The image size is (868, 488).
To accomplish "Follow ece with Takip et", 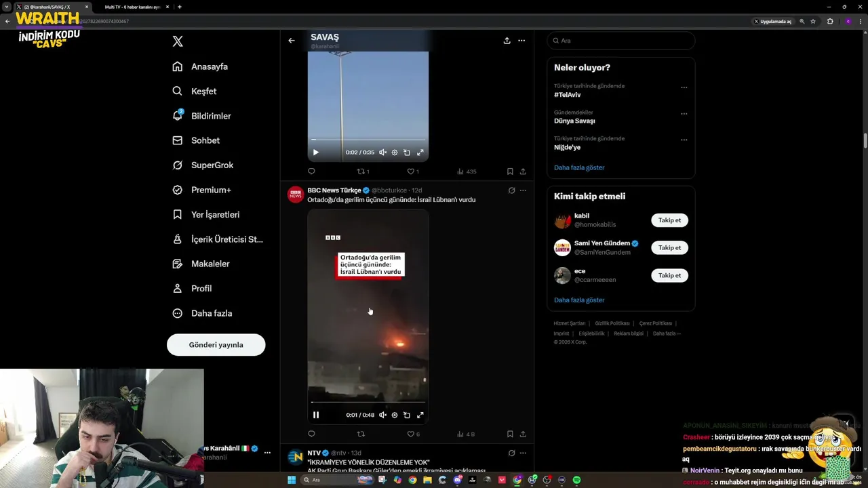I will pyautogui.click(x=669, y=275).
